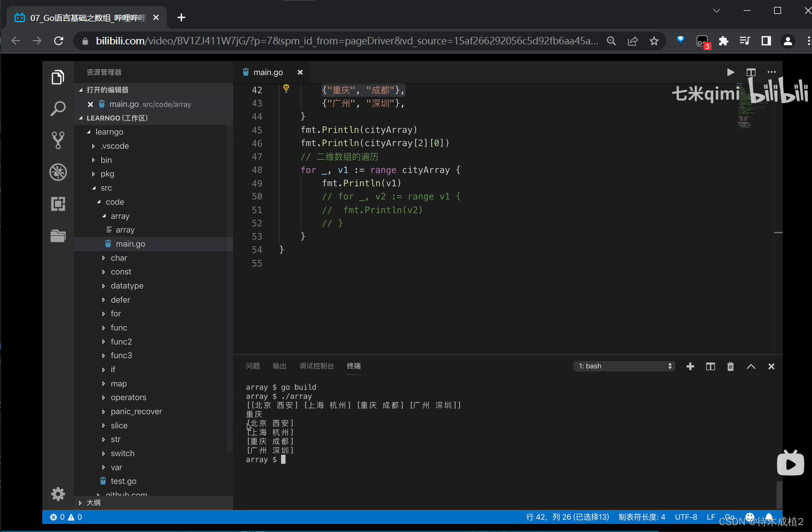Switch to the Problems panel tab

point(253,366)
